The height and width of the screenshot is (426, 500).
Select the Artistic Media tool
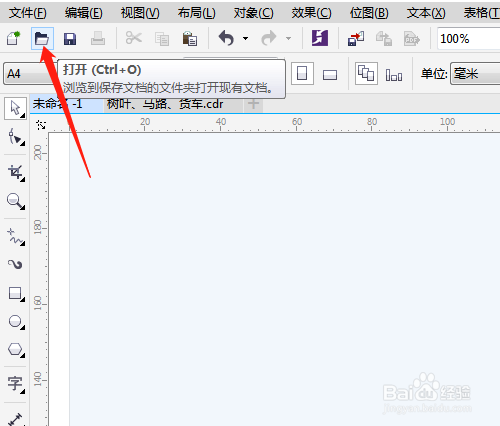(15, 265)
